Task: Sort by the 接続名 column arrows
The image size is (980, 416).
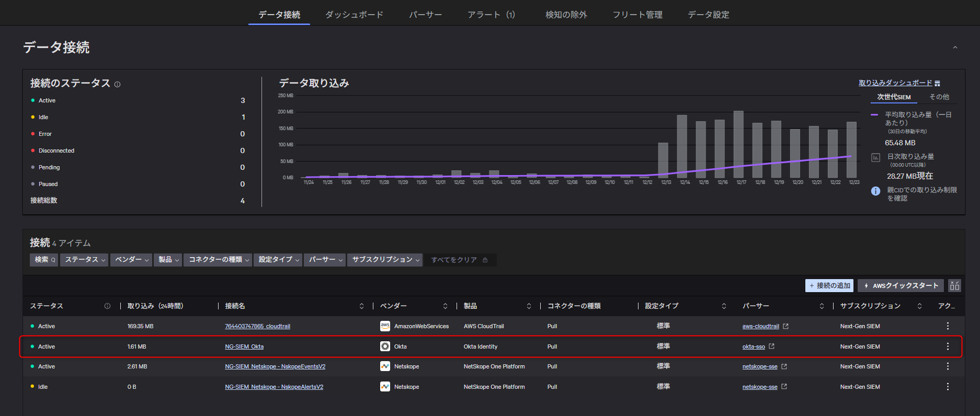Action: (361, 306)
